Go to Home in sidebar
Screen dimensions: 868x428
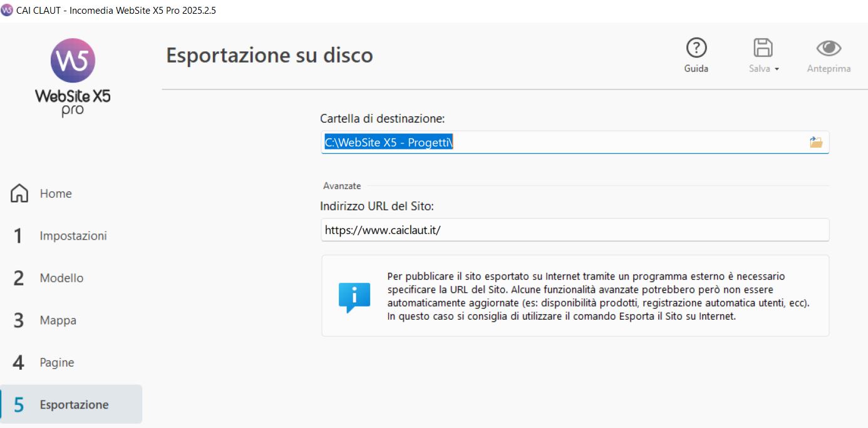click(71, 193)
